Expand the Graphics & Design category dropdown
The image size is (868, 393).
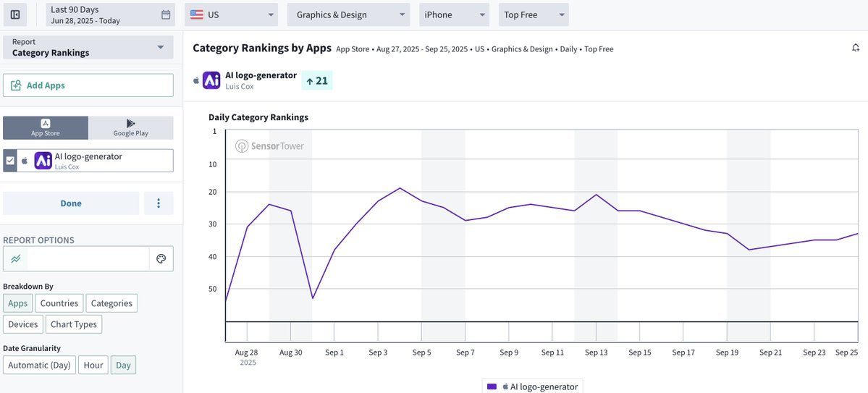348,14
